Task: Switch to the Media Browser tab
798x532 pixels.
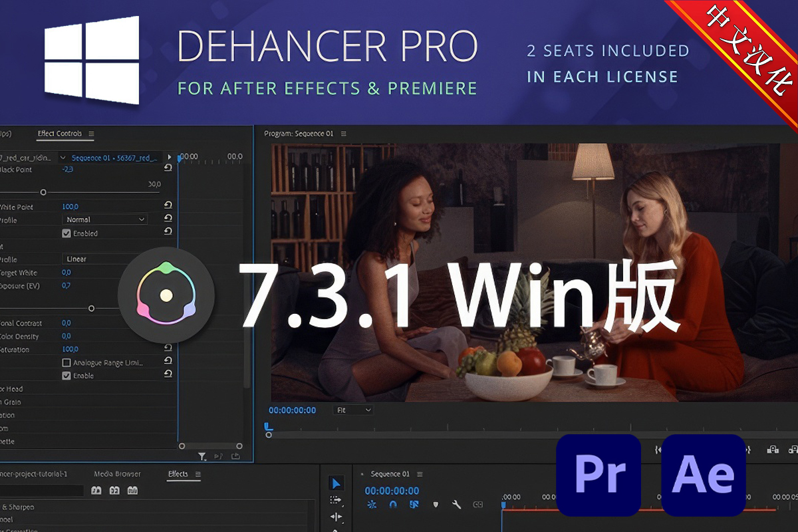Action: pyautogui.click(x=117, y=474)
